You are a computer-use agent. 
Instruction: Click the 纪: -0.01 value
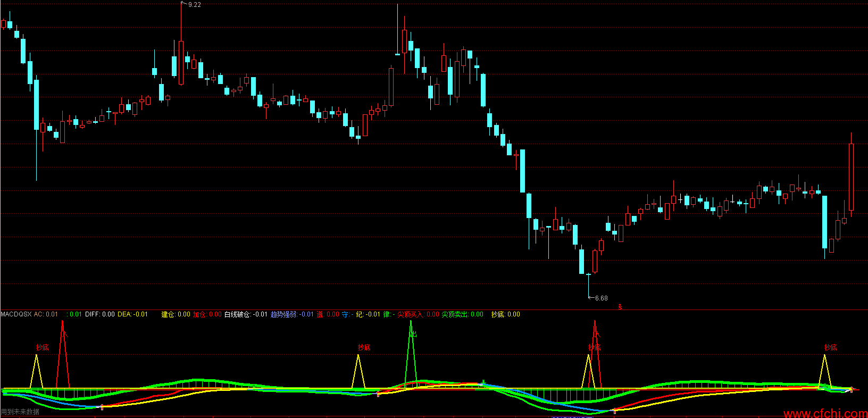coord(368,314)
